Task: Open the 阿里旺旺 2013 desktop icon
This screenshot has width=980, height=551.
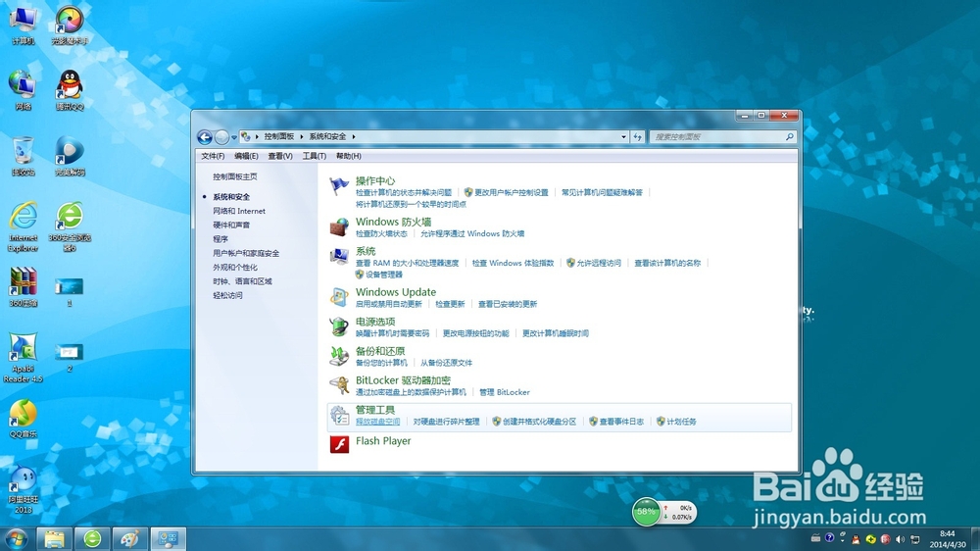Action: 24,490
